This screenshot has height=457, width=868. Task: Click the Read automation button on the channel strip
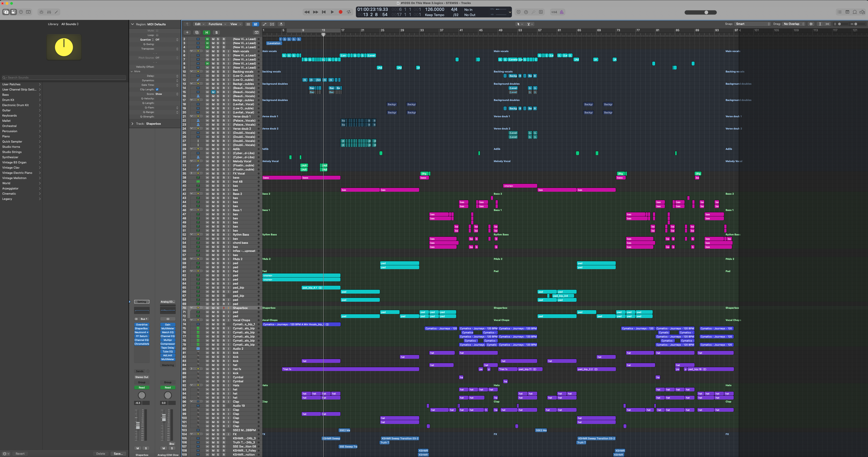pos(141,387)
